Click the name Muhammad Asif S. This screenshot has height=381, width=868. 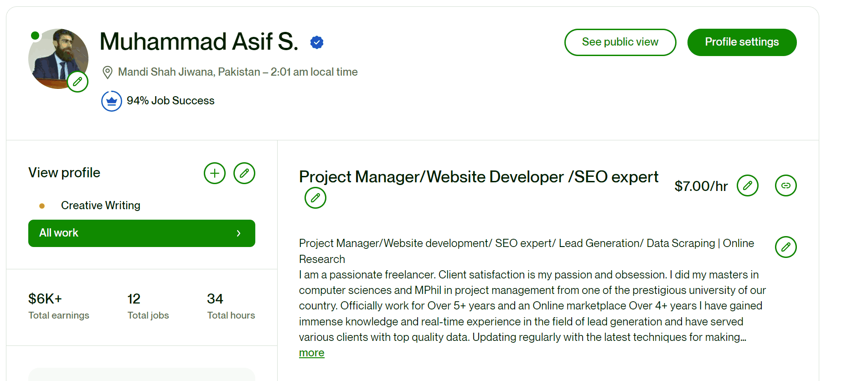pos(199,41)
